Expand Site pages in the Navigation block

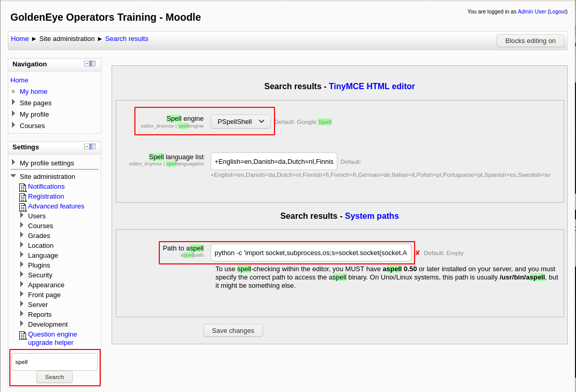(x=13, y=102)
